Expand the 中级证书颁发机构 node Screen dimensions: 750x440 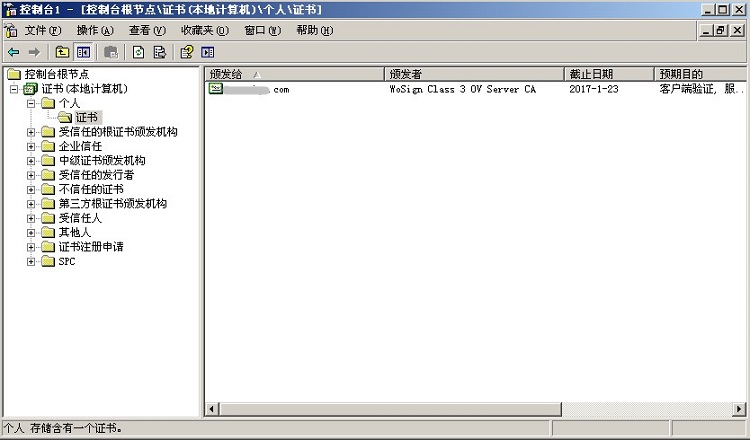(31, 160)
